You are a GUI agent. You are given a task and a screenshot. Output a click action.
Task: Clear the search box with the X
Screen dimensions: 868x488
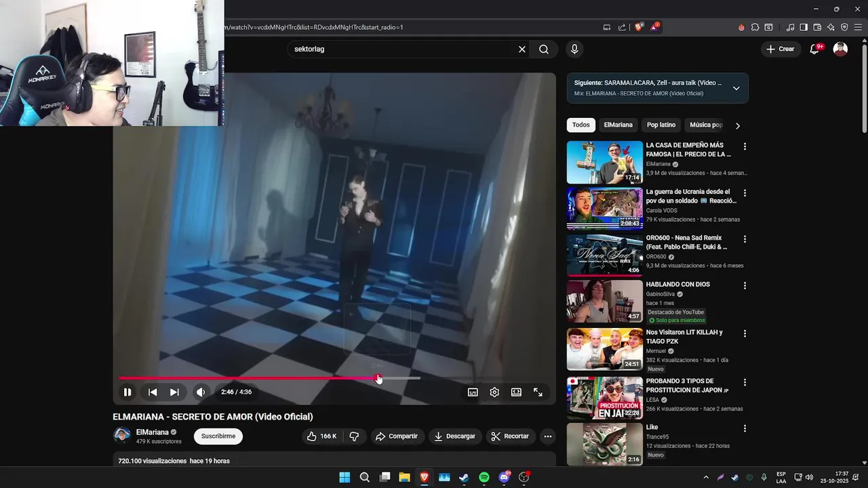click(x=522, y=49)
